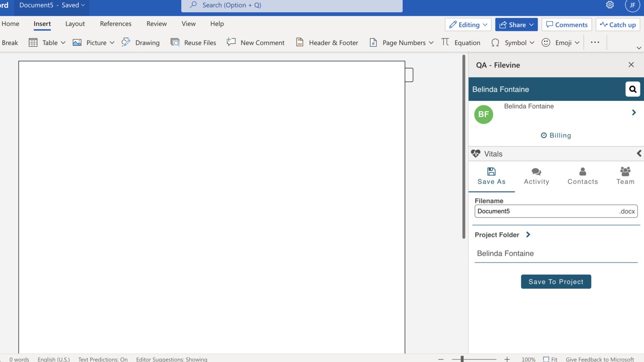Open the View tab
Image resolution: width=644 pixels, height=362 pixels.
[189, 24]
